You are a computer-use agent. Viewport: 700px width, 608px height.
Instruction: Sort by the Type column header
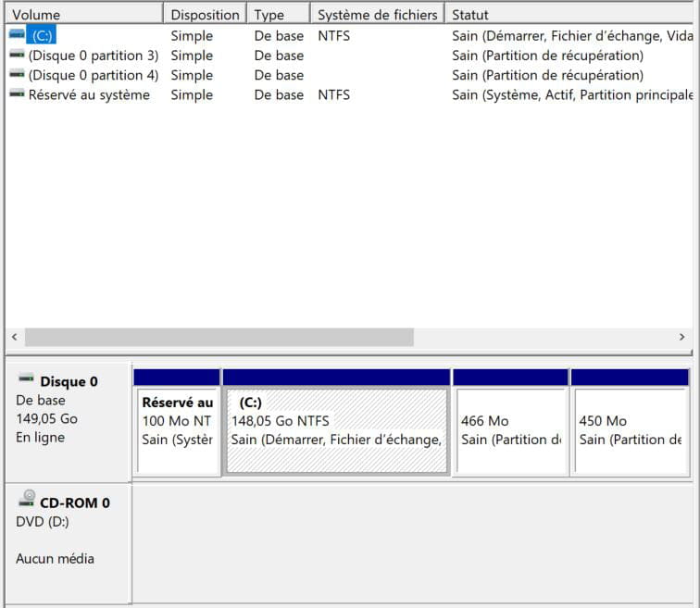(x=278, y=14)
